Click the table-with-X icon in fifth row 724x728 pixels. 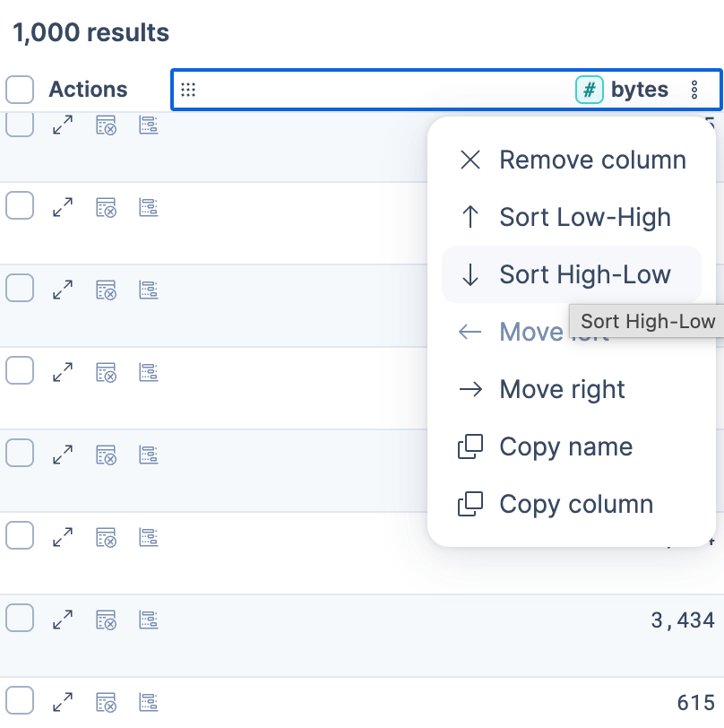pos(107,455)
